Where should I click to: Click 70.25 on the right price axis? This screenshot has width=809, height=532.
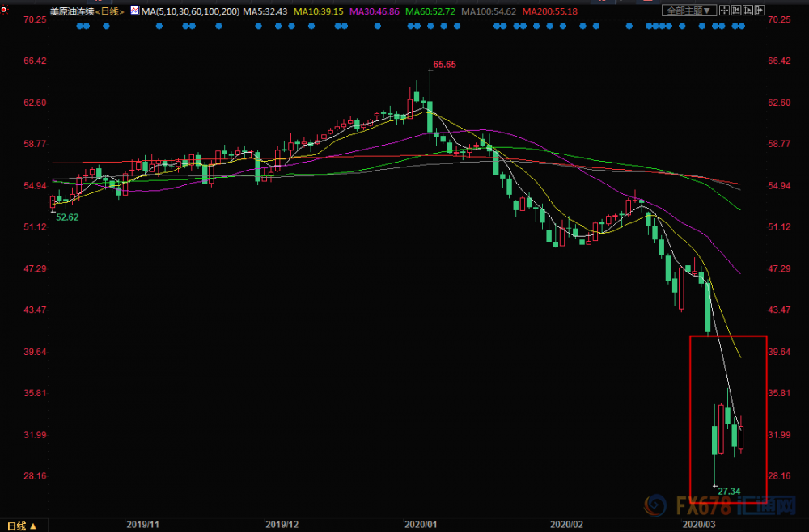779,19
